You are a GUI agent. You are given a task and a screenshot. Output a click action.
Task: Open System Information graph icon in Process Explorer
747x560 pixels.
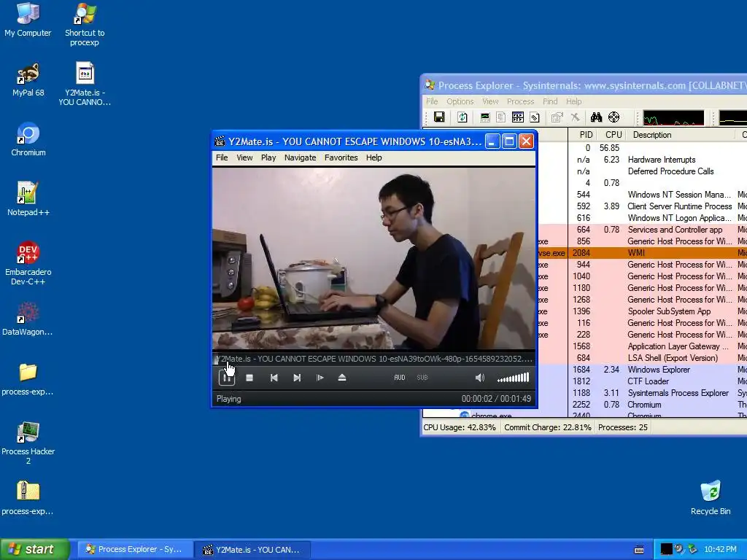pyautogui.click(x=485, y=117)
